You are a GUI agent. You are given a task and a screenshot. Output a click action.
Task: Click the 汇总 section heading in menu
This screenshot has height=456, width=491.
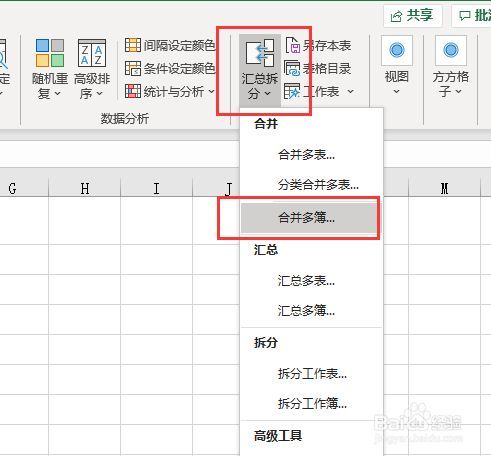tap(266, 249)
